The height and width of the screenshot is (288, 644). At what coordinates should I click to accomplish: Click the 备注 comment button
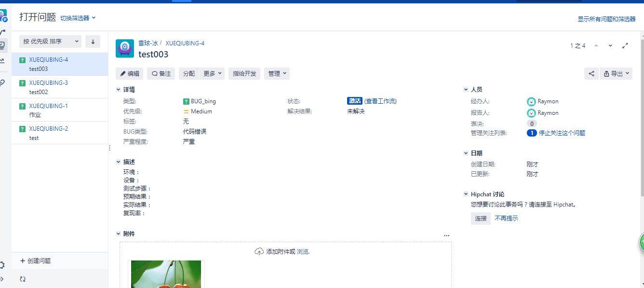tap(161, 74)
